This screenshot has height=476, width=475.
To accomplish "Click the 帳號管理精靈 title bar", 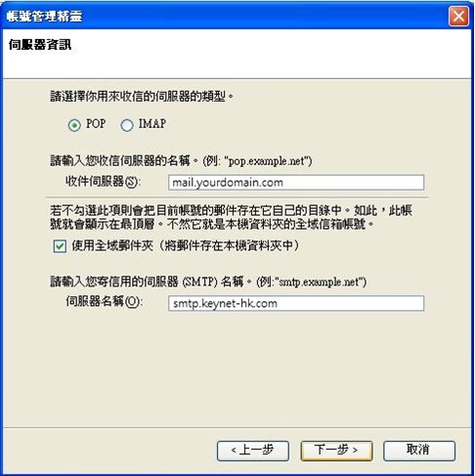I will point(225,16).
